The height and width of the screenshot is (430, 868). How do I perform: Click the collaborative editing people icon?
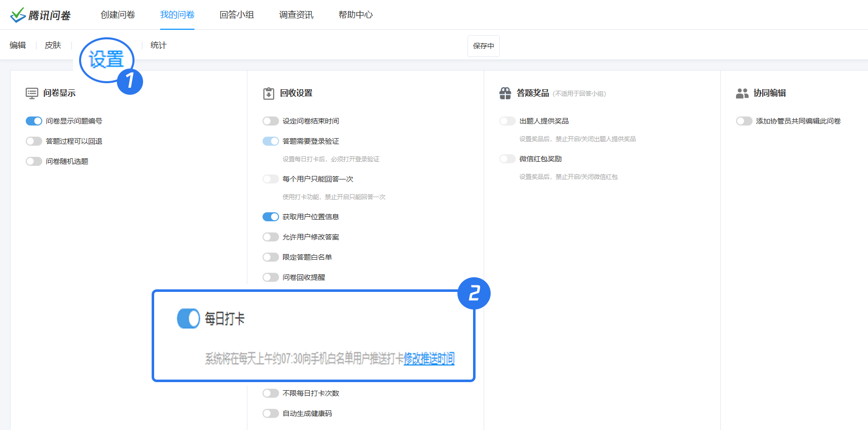tap(742, 93)
